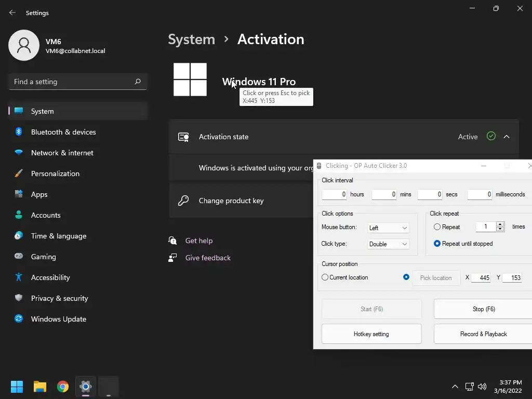
Task: Click the Settings gear on taskbar
Action: point(86,387)
